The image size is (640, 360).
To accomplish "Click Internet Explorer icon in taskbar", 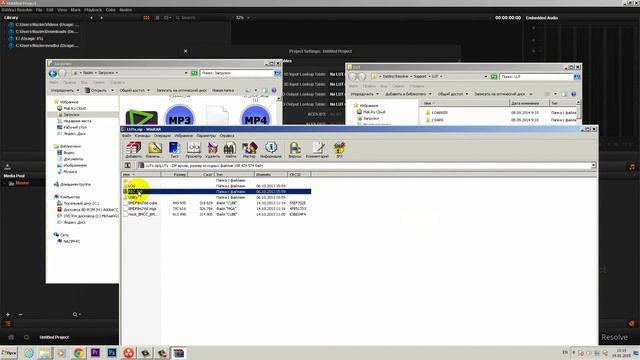I will click(29, 353).
